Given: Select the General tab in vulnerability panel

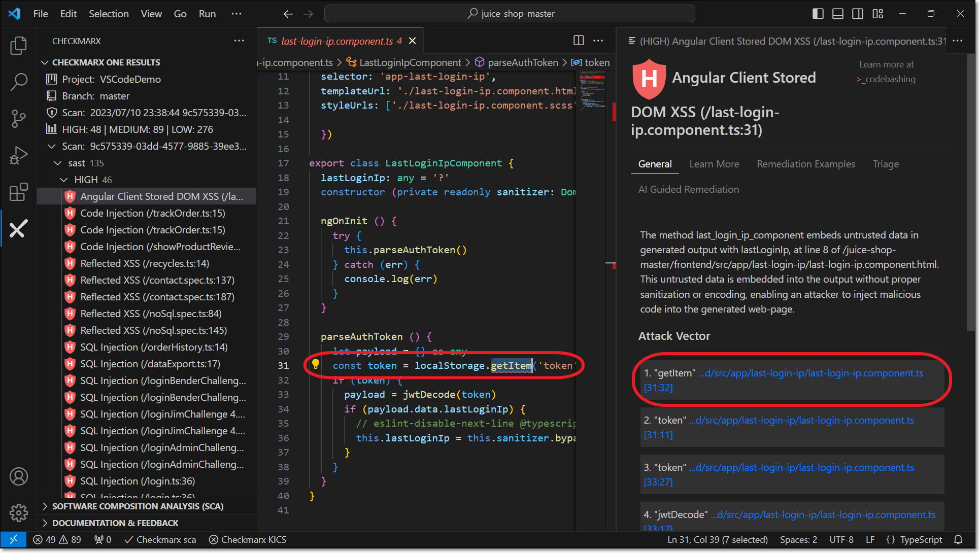Looking at the screenshot, I should [654, 163].
